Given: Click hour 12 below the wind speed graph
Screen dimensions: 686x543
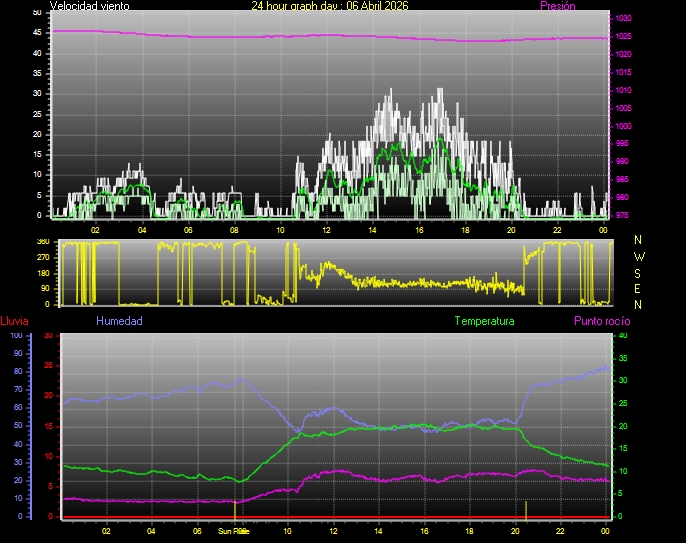Looking at the screenshot, I should pyautogui.click(x=326, y=229).
